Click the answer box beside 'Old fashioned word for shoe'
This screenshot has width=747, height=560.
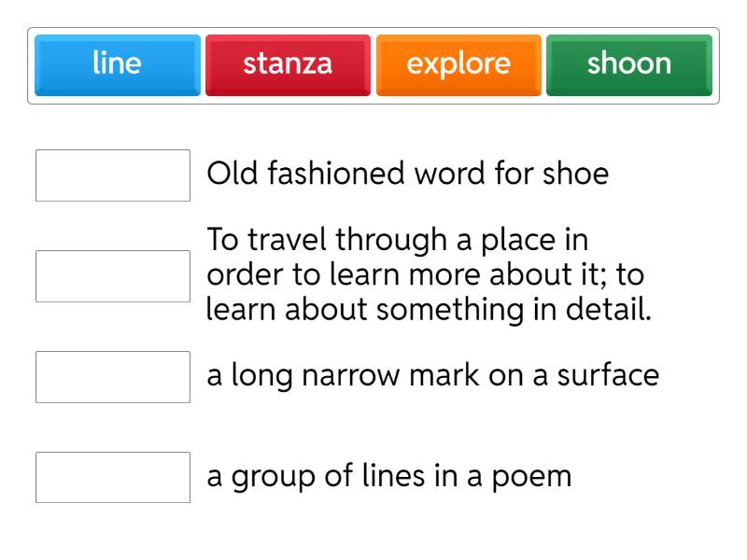[113, 175]
